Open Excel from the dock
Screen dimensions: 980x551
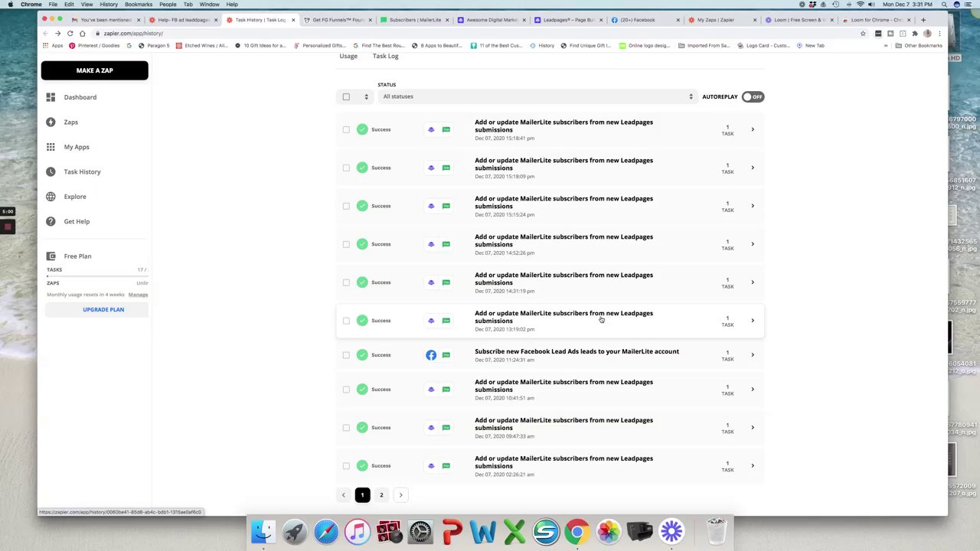514,531
